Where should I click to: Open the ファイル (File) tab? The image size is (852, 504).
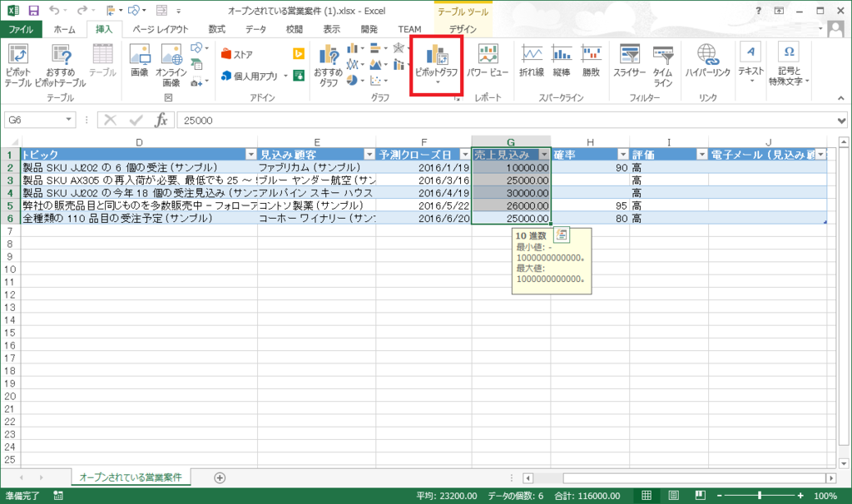[20, 29]
